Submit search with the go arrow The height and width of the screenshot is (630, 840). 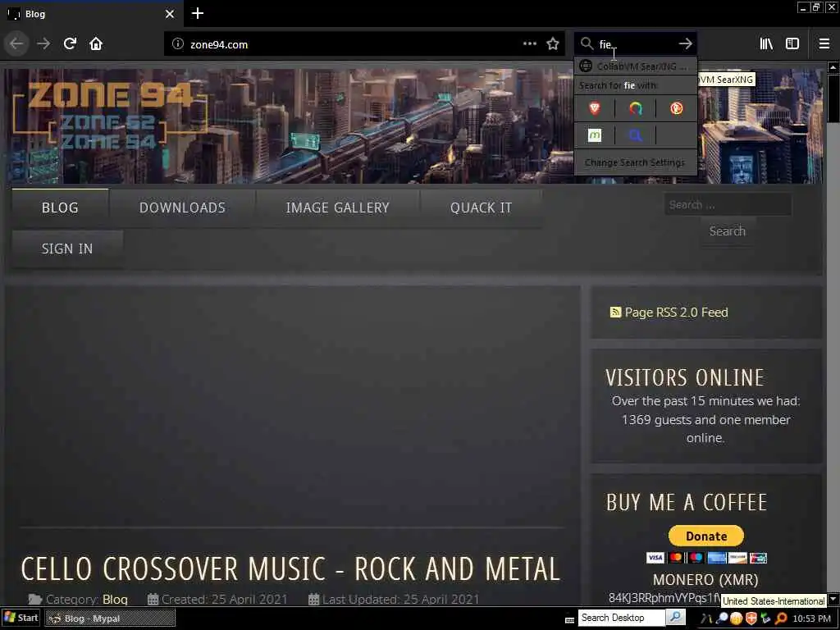coord(685,44)
